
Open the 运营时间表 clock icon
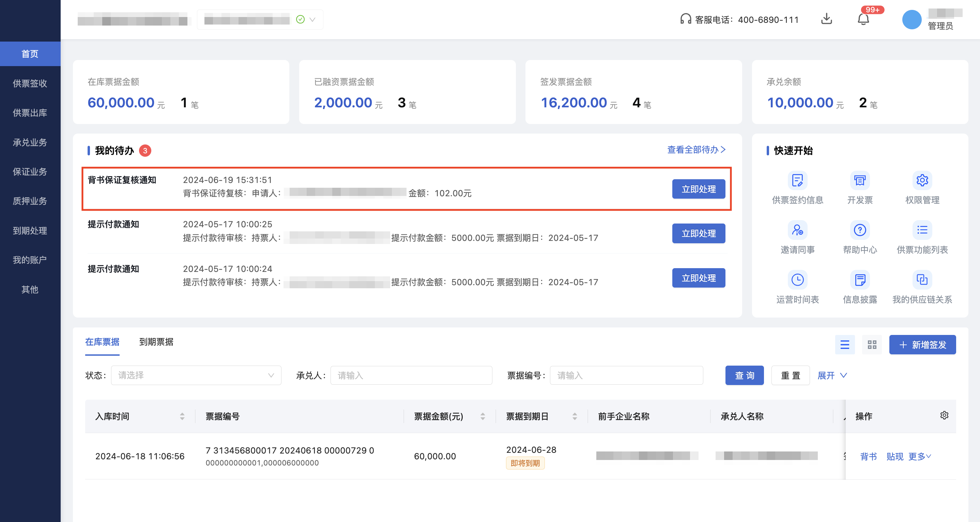[x=797, y=280]
